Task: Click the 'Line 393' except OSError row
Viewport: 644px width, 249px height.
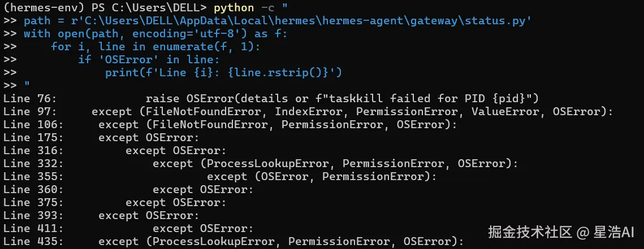Action: point(148,215)
